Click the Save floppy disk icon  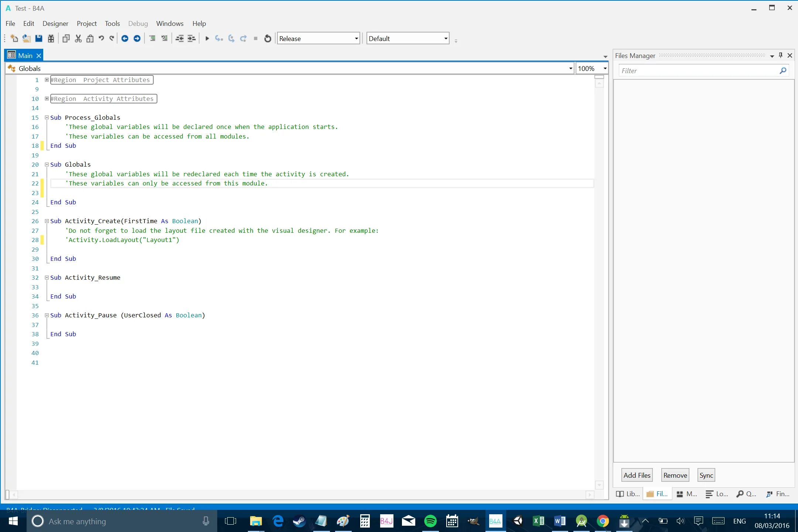[x=39, y=38]
